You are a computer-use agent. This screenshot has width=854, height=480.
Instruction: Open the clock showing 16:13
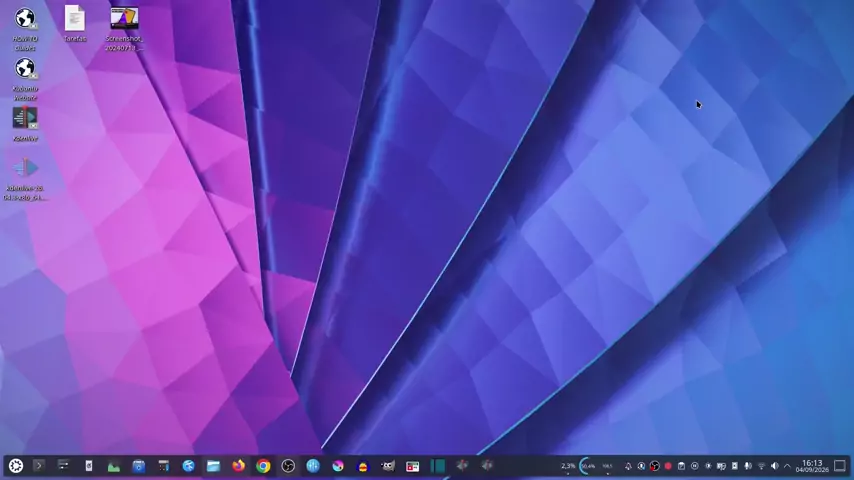(812, 466)
